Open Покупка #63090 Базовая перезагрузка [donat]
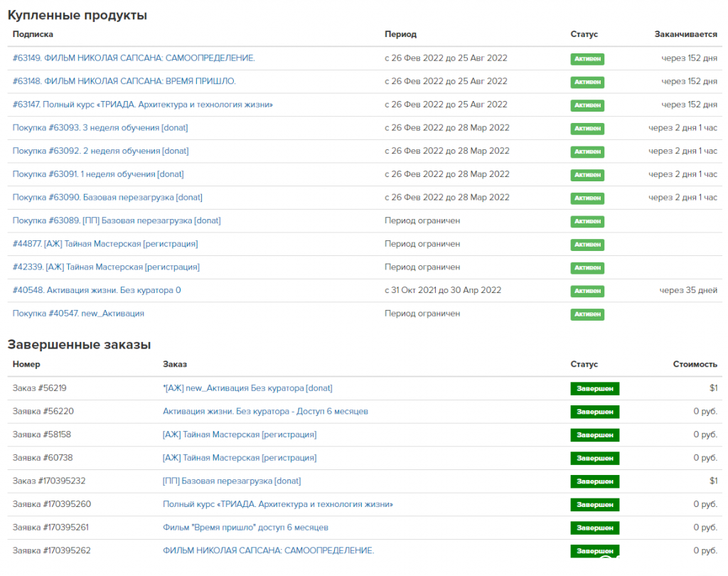The height and width of the screenshot is (576, 728). [x=107, y=198]
